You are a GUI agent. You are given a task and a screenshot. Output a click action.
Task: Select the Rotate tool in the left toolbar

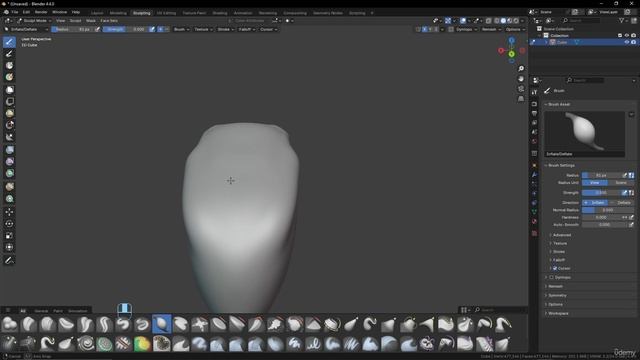[x=9, y=224]
